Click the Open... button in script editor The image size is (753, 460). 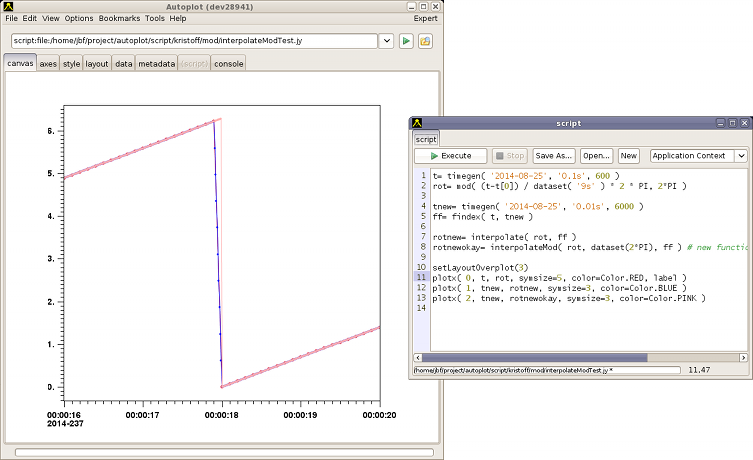pyautogui.click(x=596, y=156)
